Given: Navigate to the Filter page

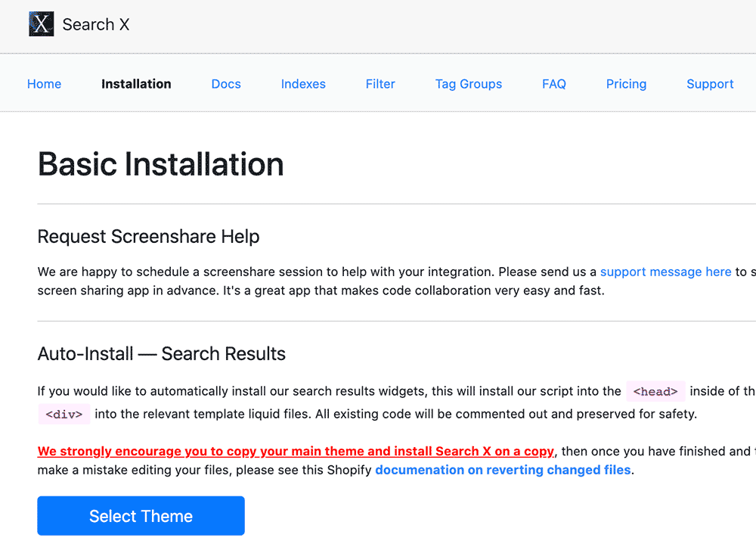Looking at the screenshot, I should tap(380, 84).
